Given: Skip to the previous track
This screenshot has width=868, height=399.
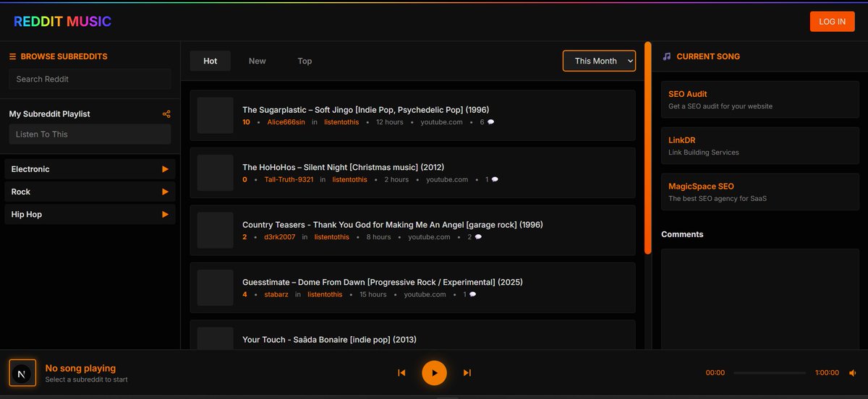Looking at the screenshot, I should coord(401,373).
